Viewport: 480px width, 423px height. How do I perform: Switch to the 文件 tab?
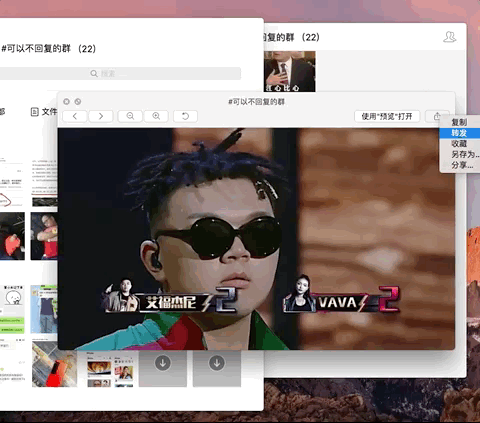point(44,112)
